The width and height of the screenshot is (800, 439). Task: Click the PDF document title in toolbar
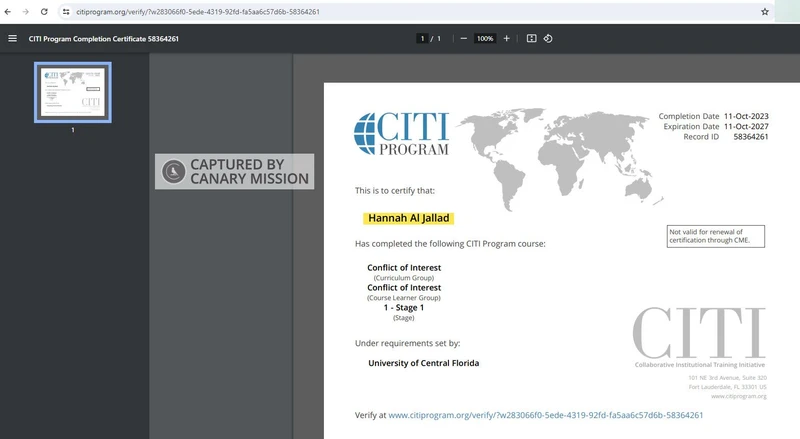point(105,38)
